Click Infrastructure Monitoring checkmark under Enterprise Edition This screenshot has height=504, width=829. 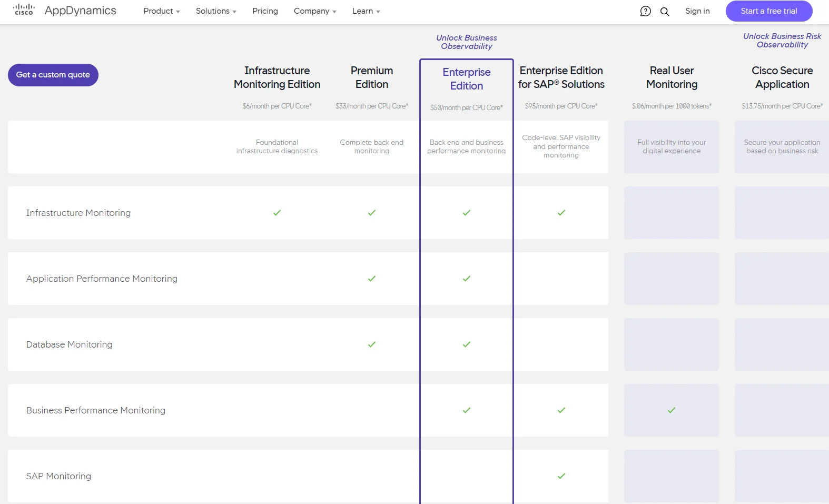(467, 213)
